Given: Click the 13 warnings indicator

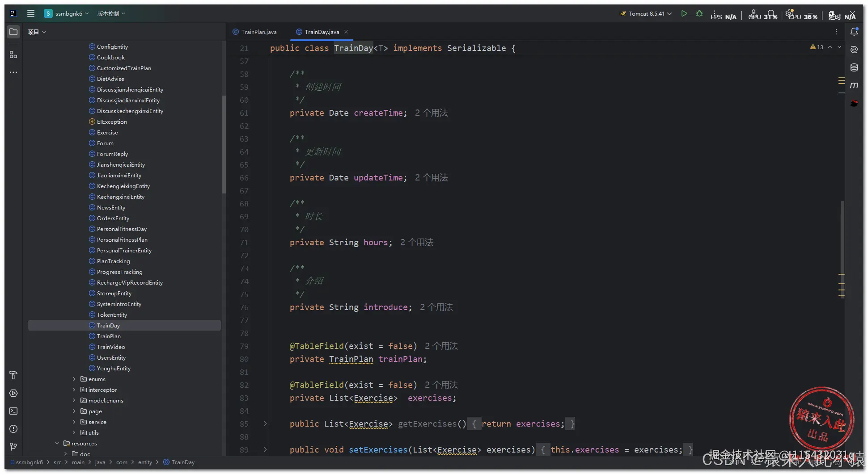Looking at the screenshot, I should pyautogui.click(x=817, y=47).
